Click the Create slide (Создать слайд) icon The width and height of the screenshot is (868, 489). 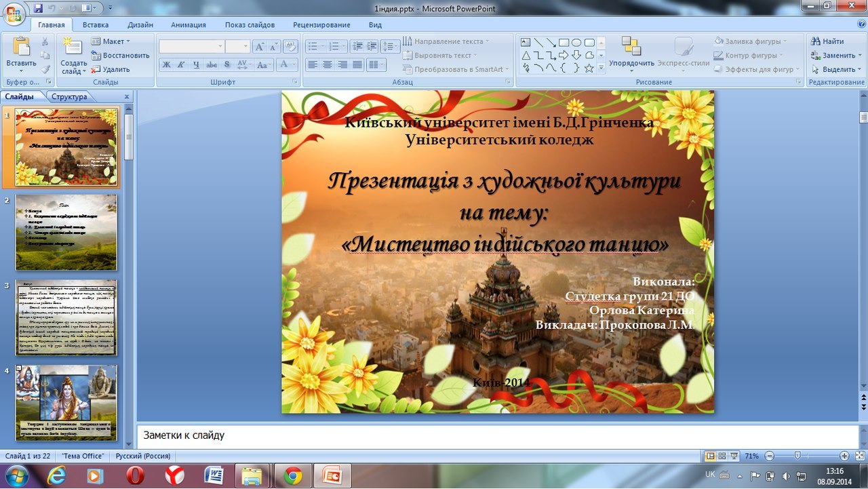[73, 47]
